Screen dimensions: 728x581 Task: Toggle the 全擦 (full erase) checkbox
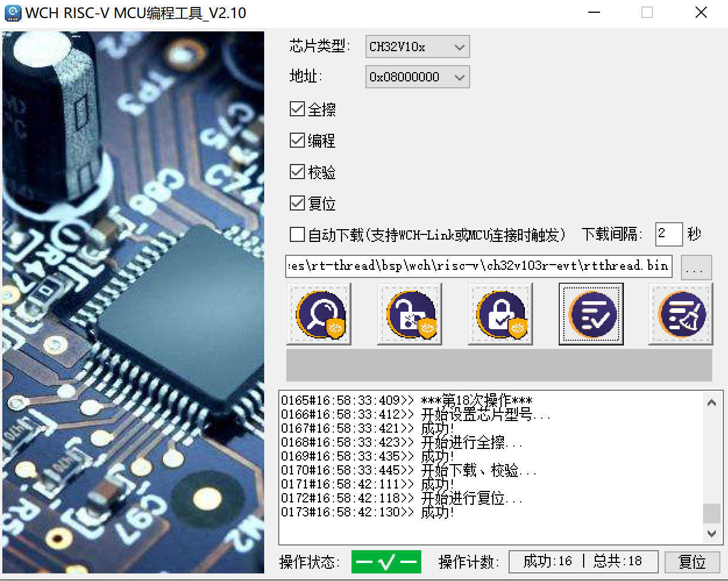297,109
